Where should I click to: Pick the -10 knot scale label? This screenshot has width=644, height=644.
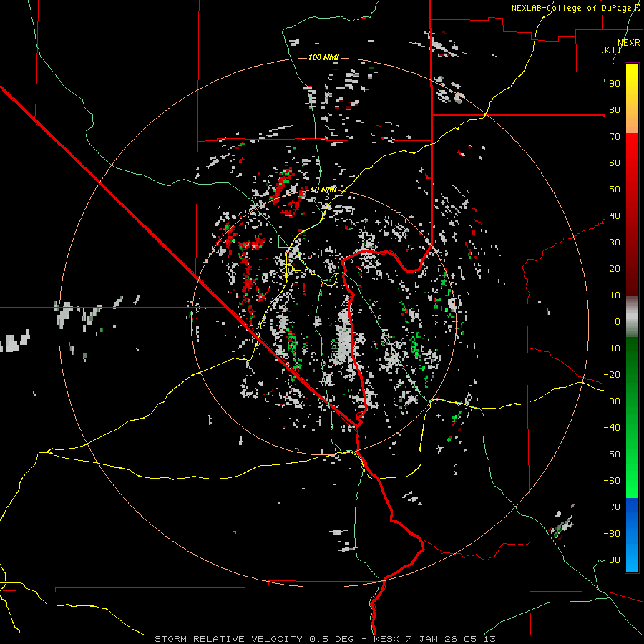(612, 348)
